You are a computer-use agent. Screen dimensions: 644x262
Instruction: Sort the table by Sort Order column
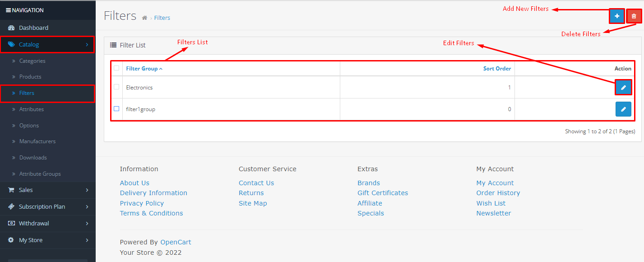pyautogui.click(x=497, y=68)
